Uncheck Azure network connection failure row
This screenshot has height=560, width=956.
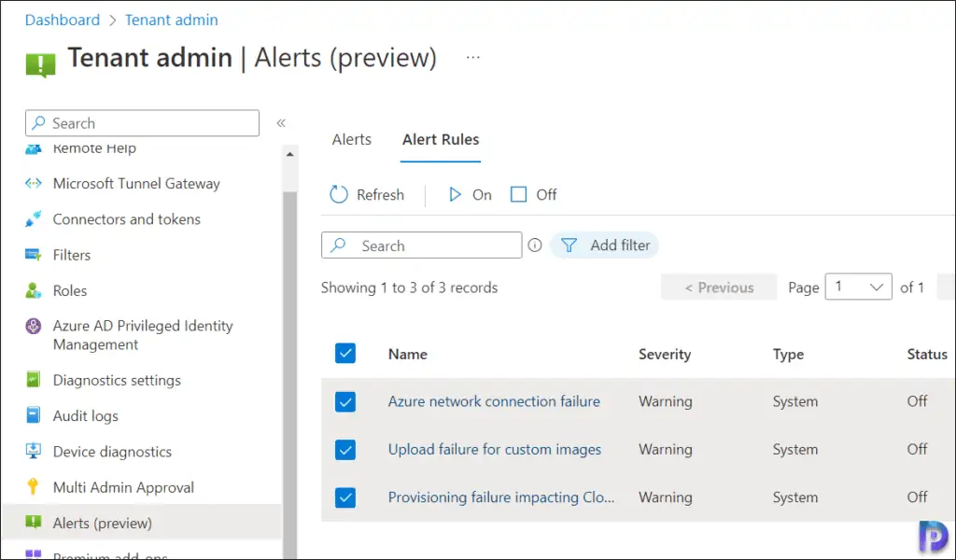pos(345,401)
